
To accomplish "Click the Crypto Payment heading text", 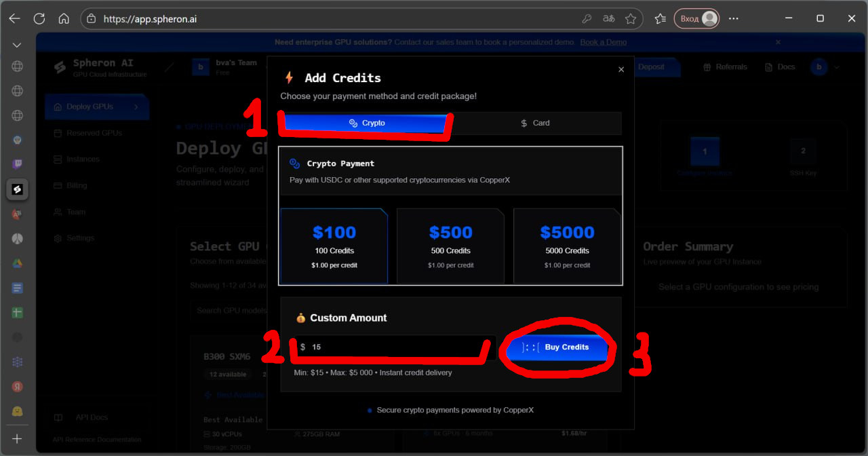I will (x=340, y=164).
